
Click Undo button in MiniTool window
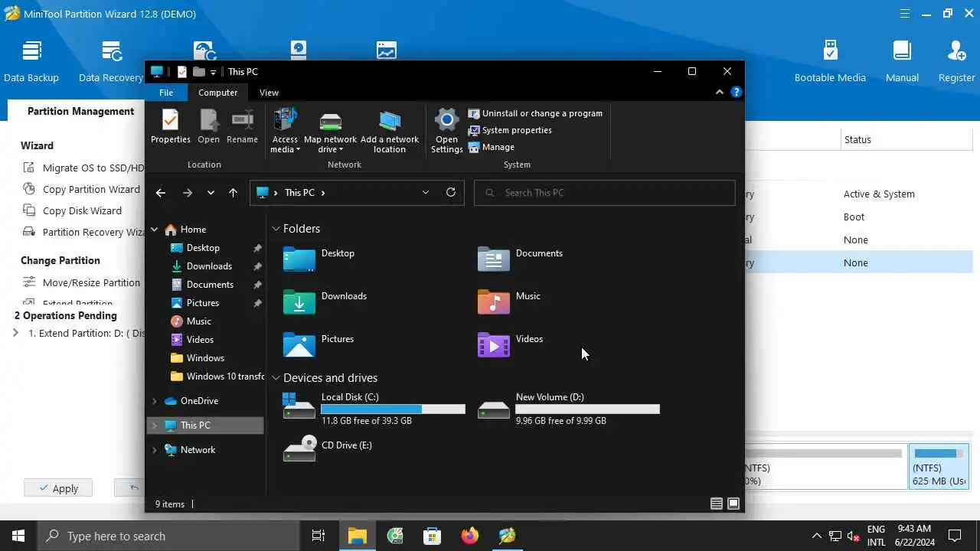(x=131, y=488)
